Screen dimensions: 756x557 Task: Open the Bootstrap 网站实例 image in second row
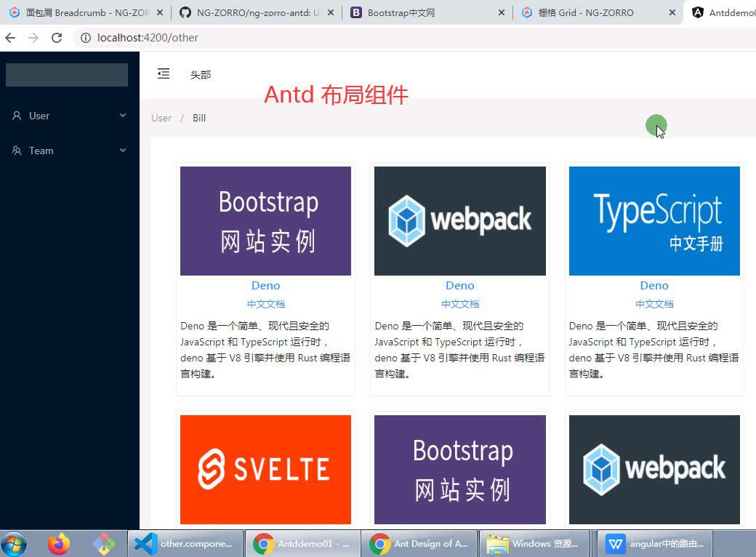tap(460, 469)
